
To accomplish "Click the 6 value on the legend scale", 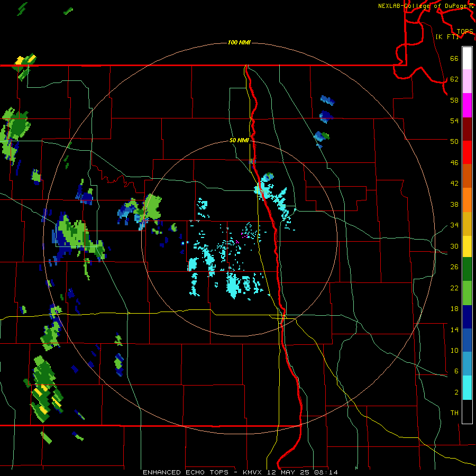I will pyautogui.click(x=456, y=371).
